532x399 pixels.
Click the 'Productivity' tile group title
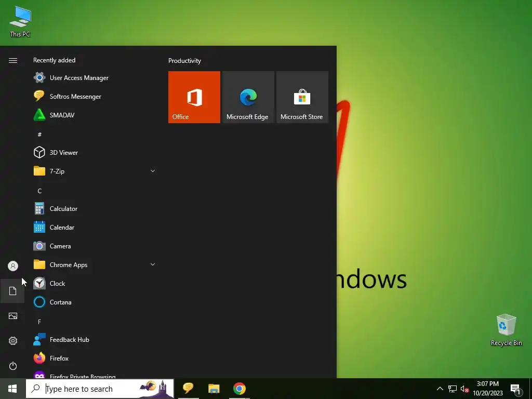click(184, 61)
